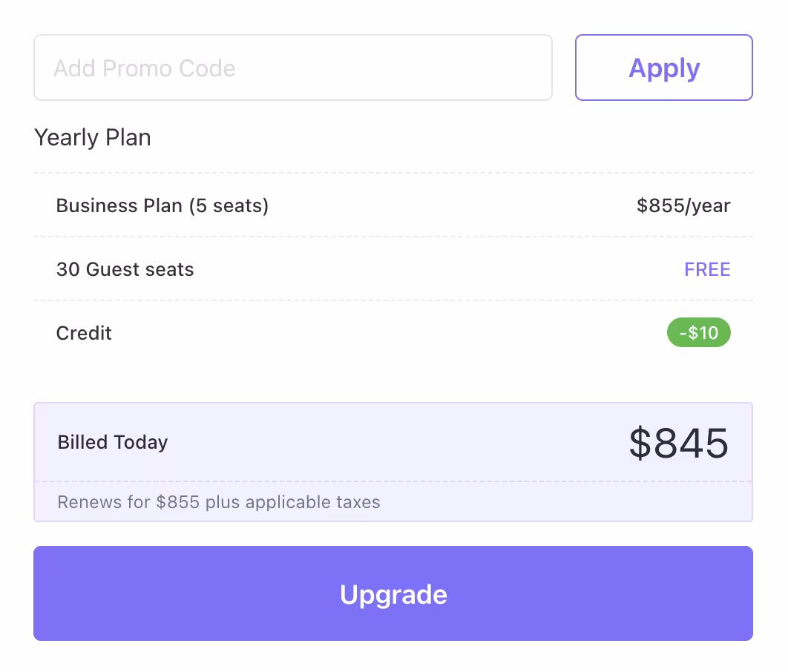
Task: Click the guest seats FREE price
Action: [707, 269]
